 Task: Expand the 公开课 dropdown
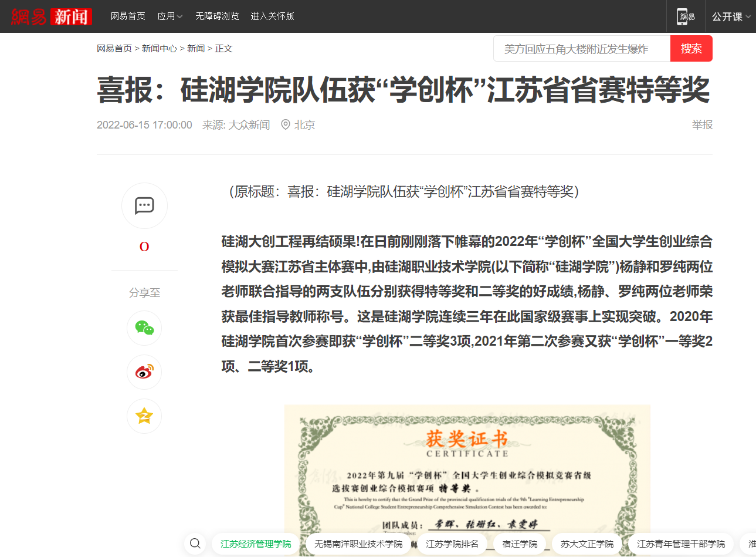point(731,16)
